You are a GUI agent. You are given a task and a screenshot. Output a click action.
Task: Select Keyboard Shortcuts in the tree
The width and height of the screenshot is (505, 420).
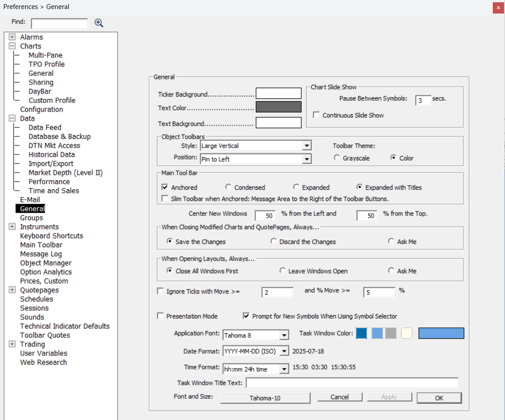(52, 236)
